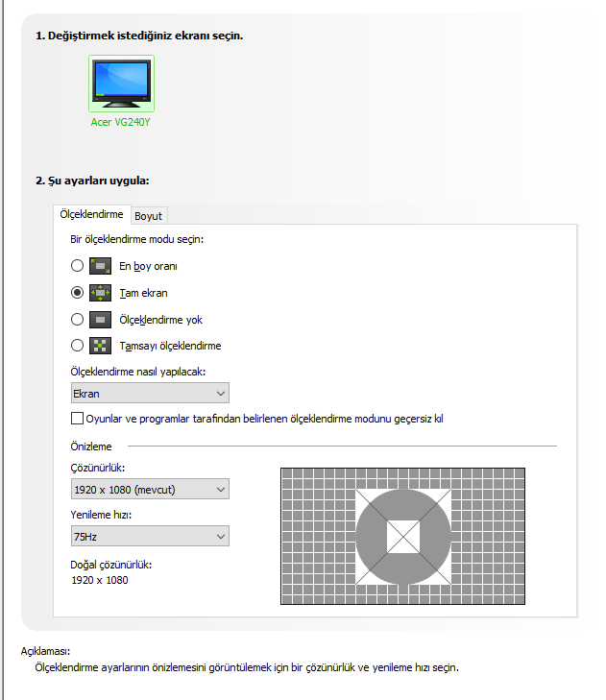The width and height of the screenshot is (606, 700).
Task: Switch to the Ölçeklendirme tab
Action: click(x=91, y=215)
